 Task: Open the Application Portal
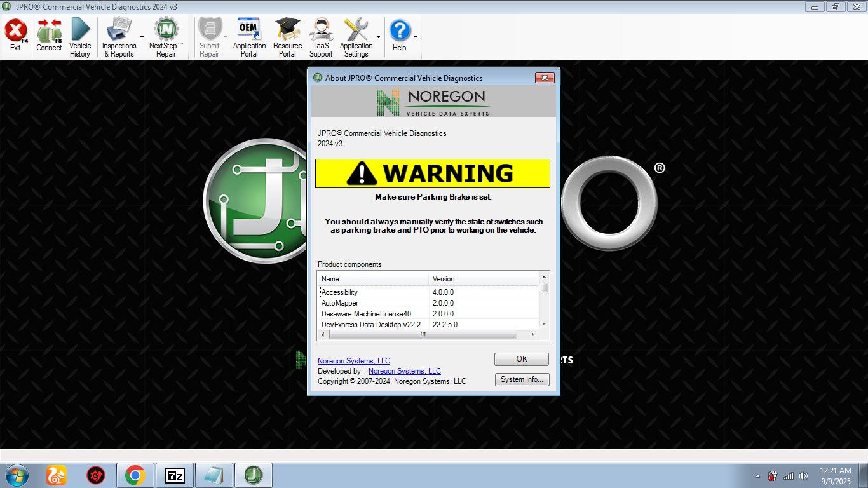tap(249, 37)
